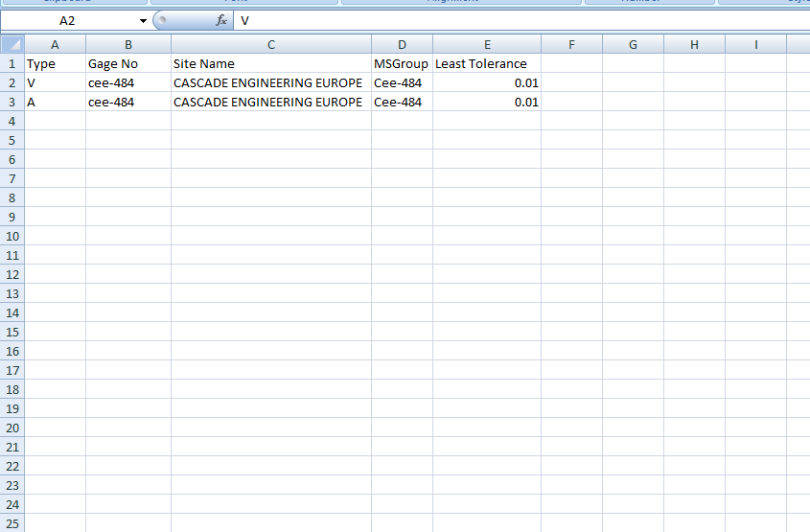Select 0.01 tolerance value in row 3

[x=487, y=102]
